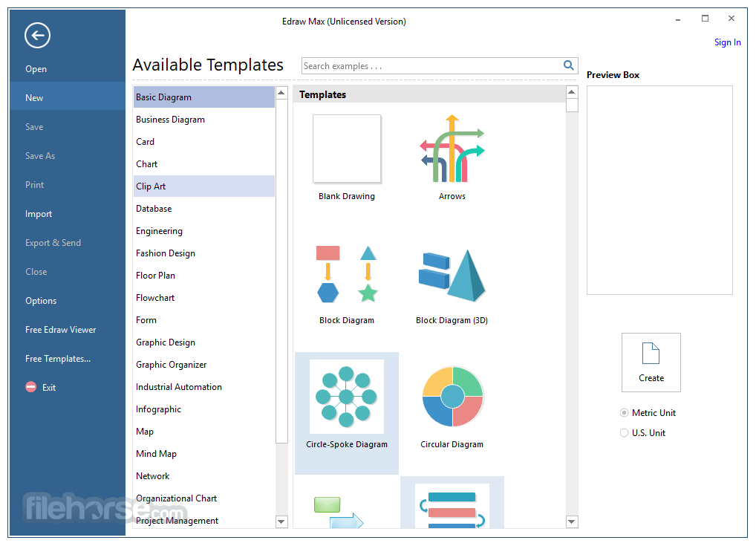Image resolution: width=756 pixels, height=546 pixels.
Task: Select the Clip Art category
Action: click(x=204, y=186)
